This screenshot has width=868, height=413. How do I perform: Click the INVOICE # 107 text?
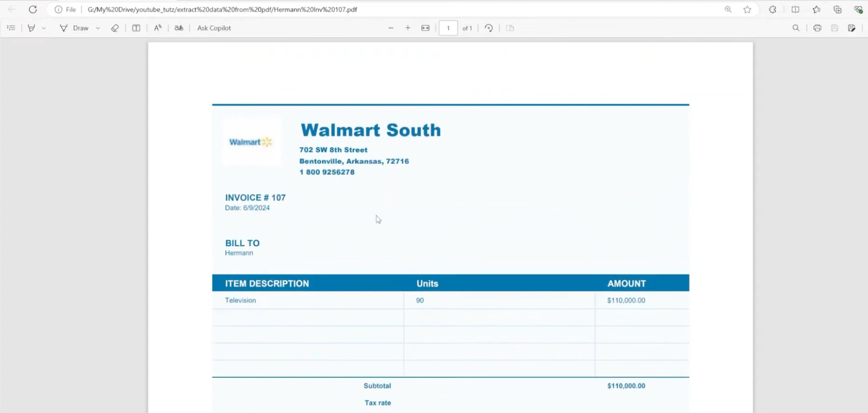point(256,198)
